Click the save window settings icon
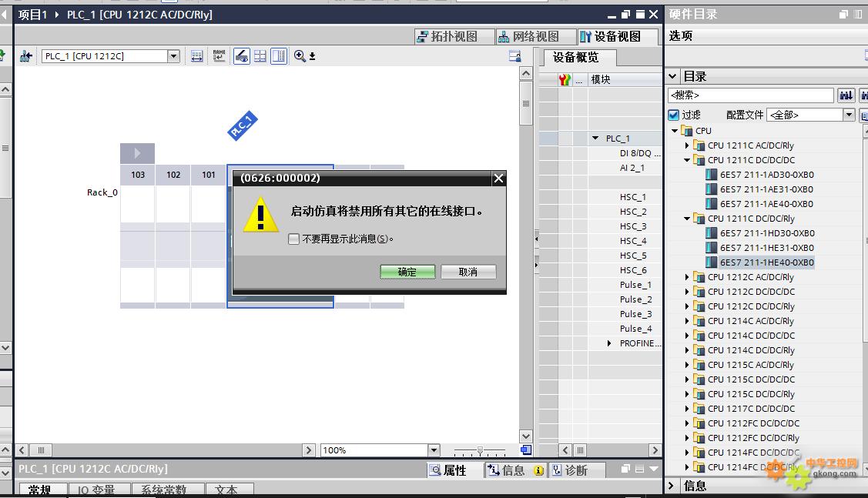 pyautogui.click(x=514, y=56)
